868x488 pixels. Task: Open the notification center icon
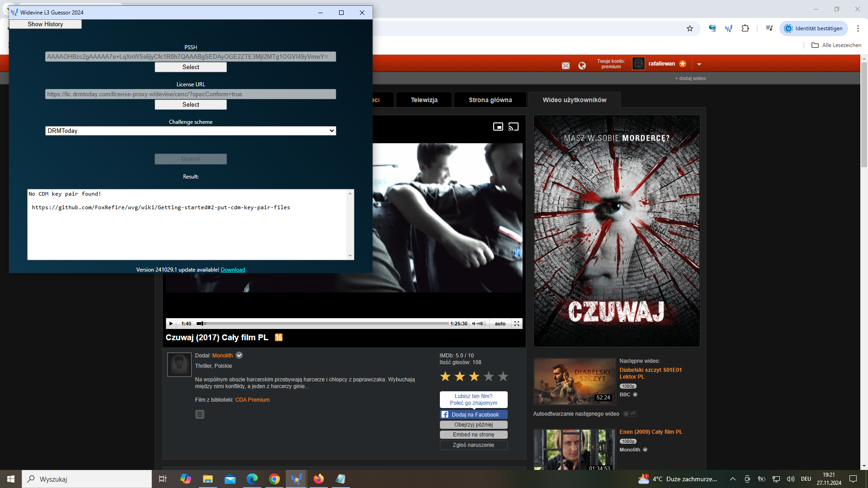853,479
